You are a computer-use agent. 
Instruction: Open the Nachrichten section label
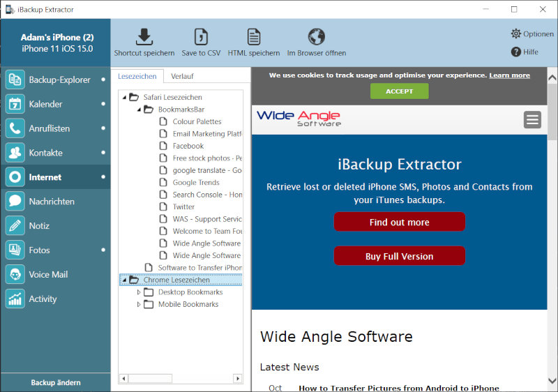tap(52, 202)
